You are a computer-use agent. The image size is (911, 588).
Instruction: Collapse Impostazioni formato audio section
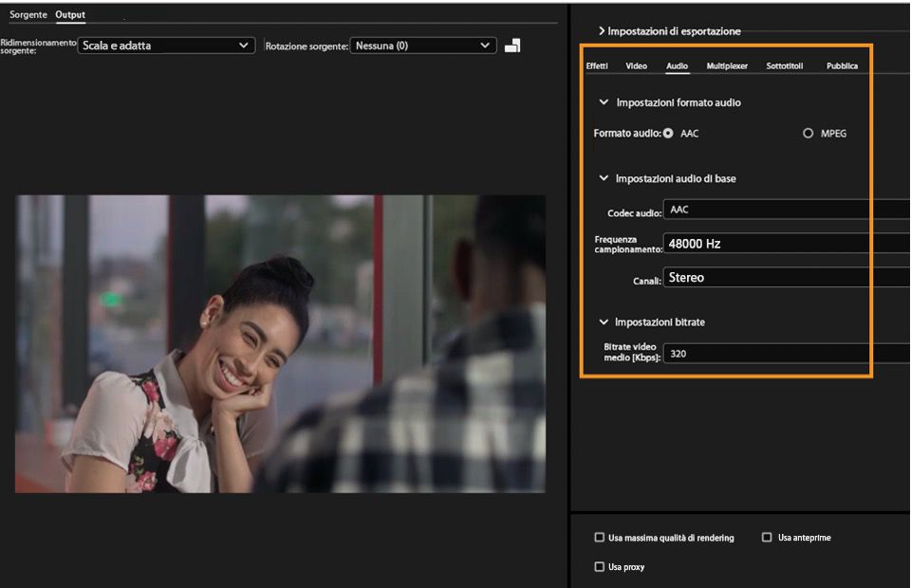[604, 102]
